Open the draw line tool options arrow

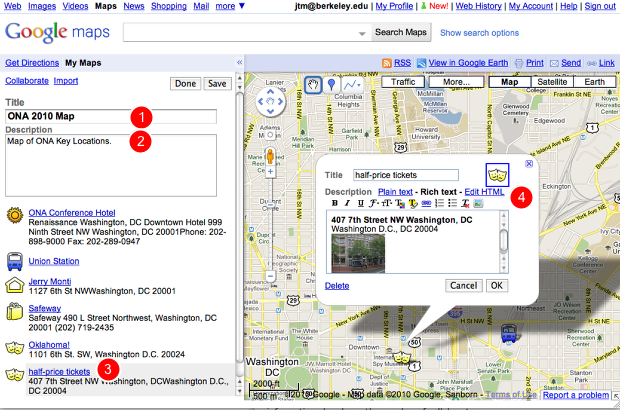(359, 85)
